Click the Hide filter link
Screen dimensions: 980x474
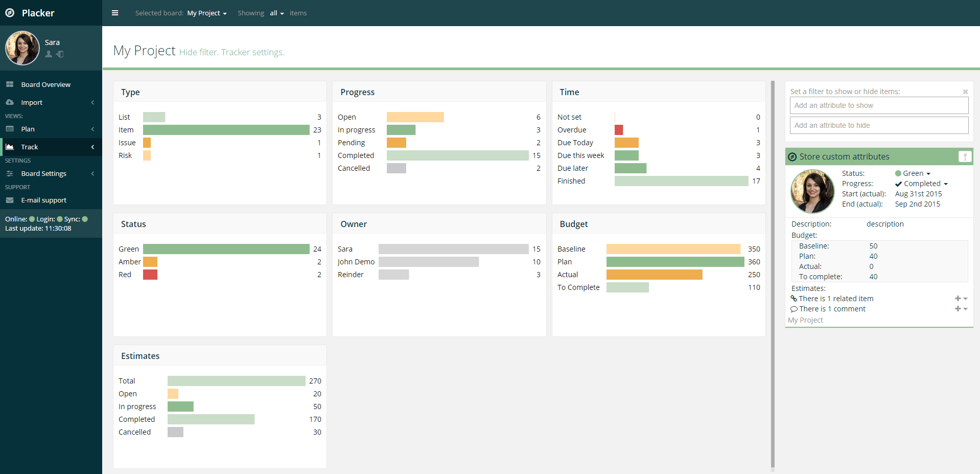(198, 52)
